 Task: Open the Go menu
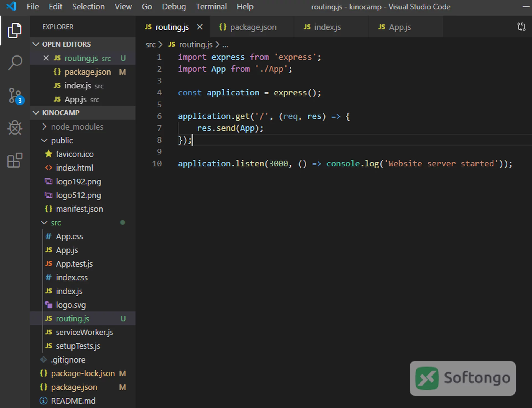point(147,6)
